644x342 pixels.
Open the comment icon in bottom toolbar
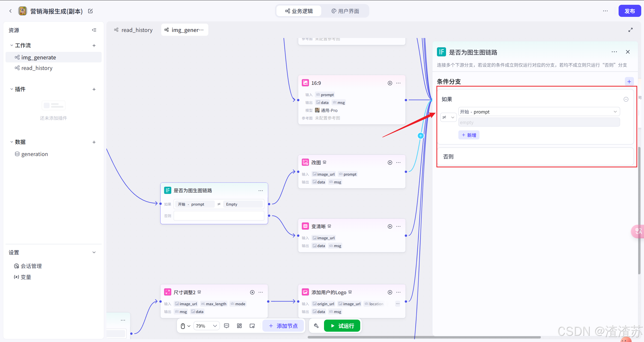226,326
